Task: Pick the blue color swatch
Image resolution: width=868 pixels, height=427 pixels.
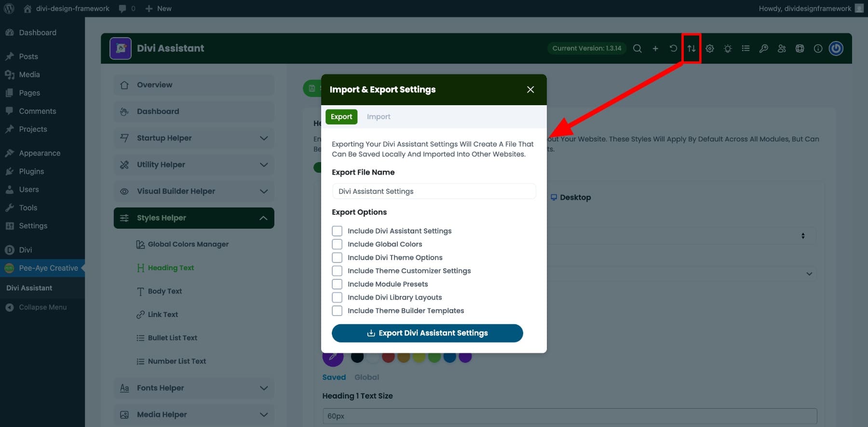Action: [x=449, y=358]
